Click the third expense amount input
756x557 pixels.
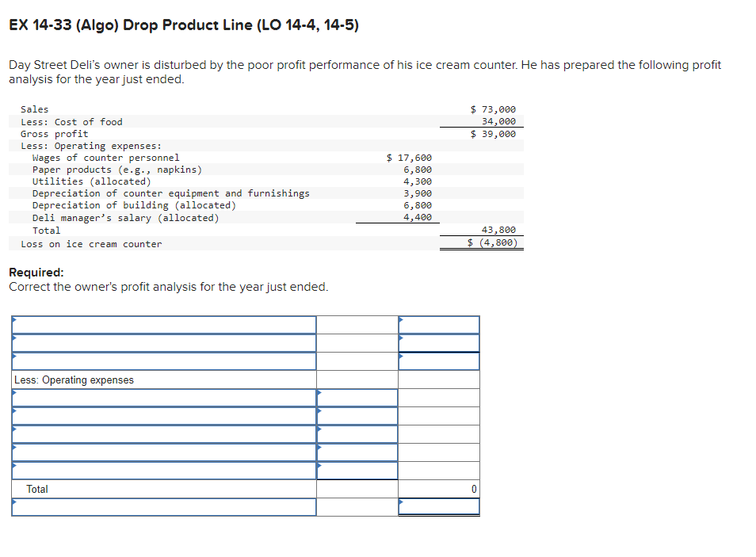click(357, 433)
